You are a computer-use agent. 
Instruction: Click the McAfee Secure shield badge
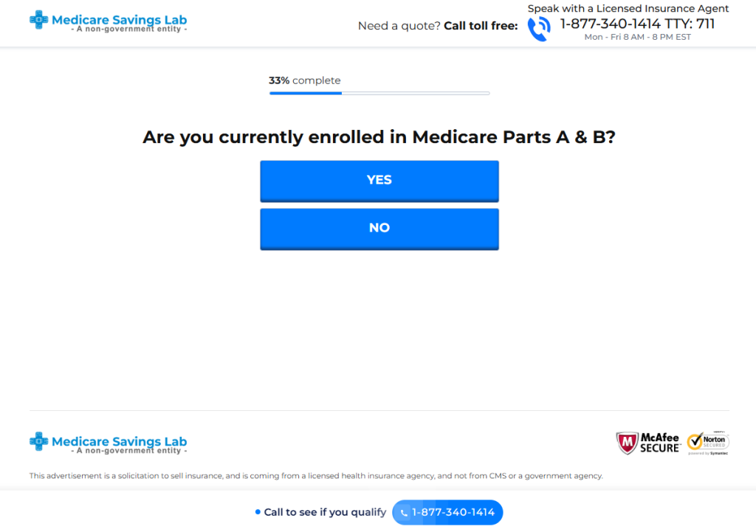[647, 443]
